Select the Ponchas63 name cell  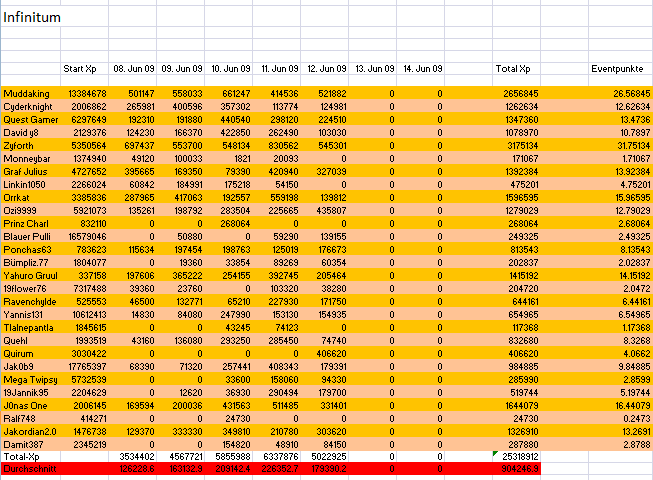[31, 249]
